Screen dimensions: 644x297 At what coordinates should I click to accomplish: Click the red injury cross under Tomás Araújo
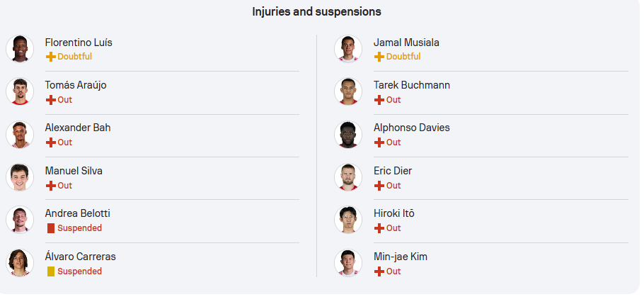pos(50,100)
